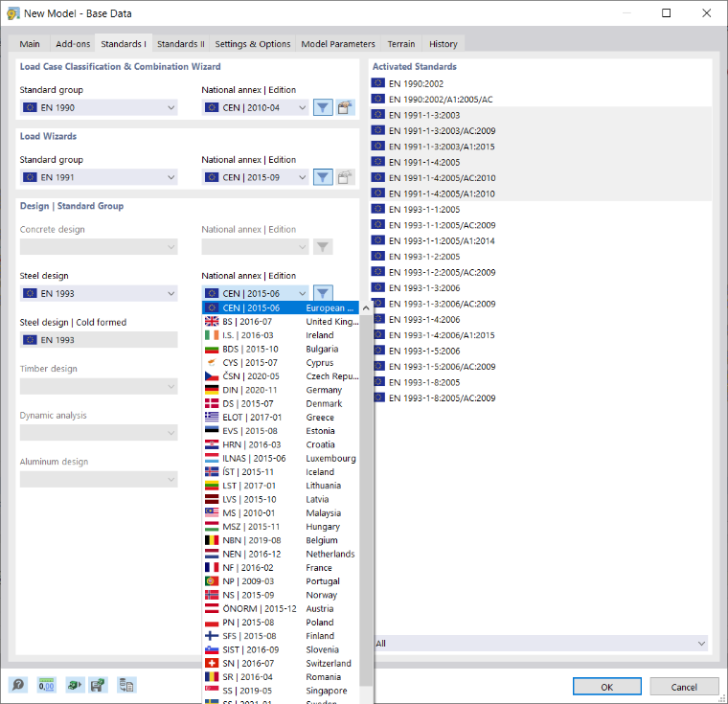
Task: Pick MSZ | 2015-11 Hungary annex
Action: click(281, 527)
